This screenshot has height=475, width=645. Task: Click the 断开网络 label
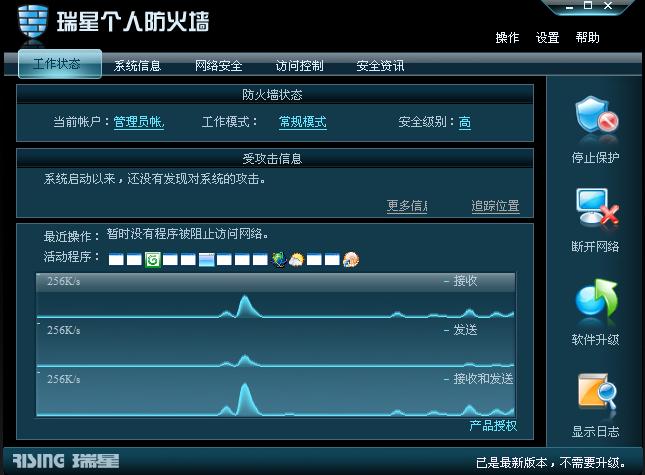[x=595, y=247]
